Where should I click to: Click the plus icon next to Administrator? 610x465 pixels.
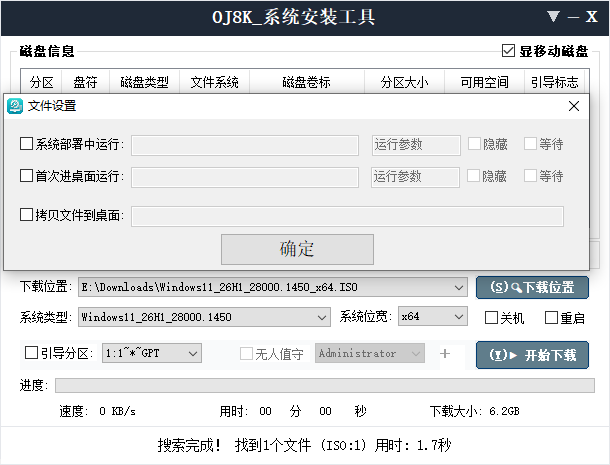[445, 354]
